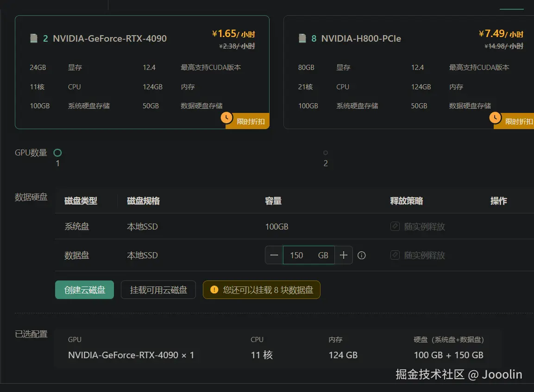Image resolution: width=534 pixels, height=392 pixels.
Task: Click the 磁盘类型 column header
Action: (81, 201)
